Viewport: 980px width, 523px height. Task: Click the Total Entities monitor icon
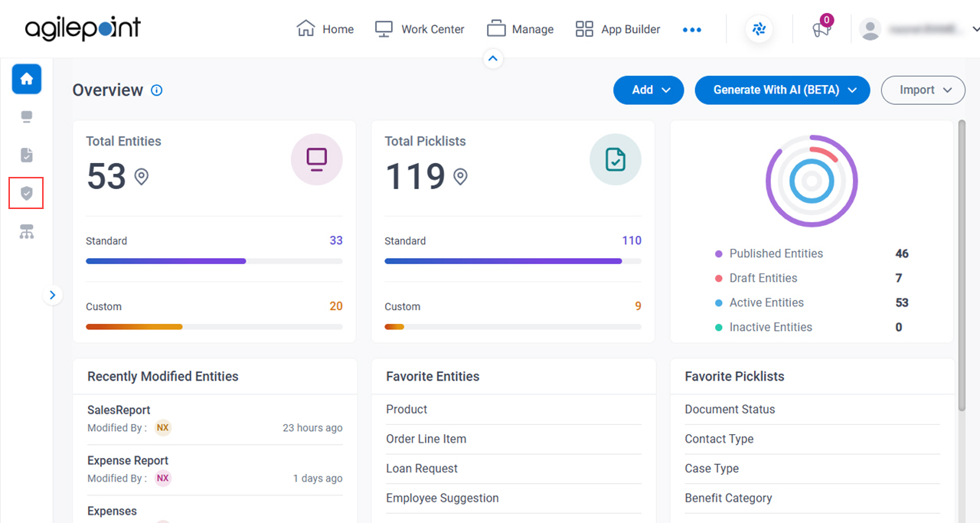click(x=316, y=159)
